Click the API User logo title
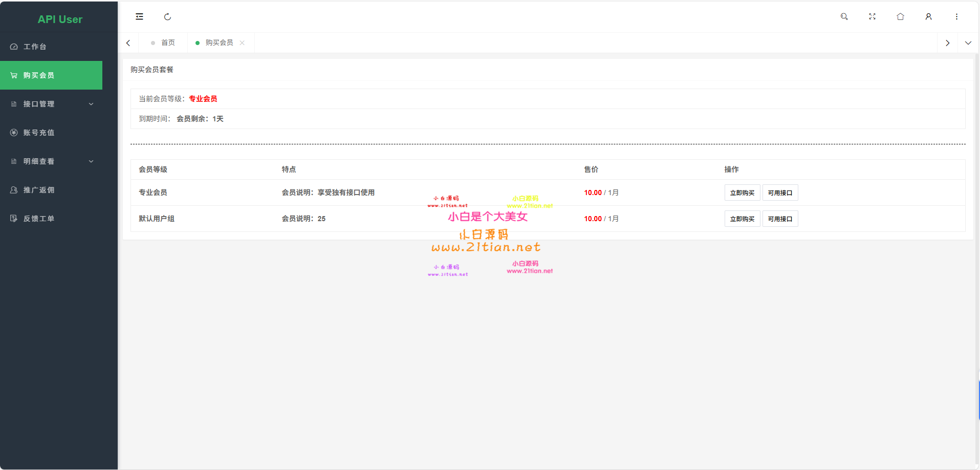The height and width of the screenshot is (470, 980). click(x=60, y=19)
